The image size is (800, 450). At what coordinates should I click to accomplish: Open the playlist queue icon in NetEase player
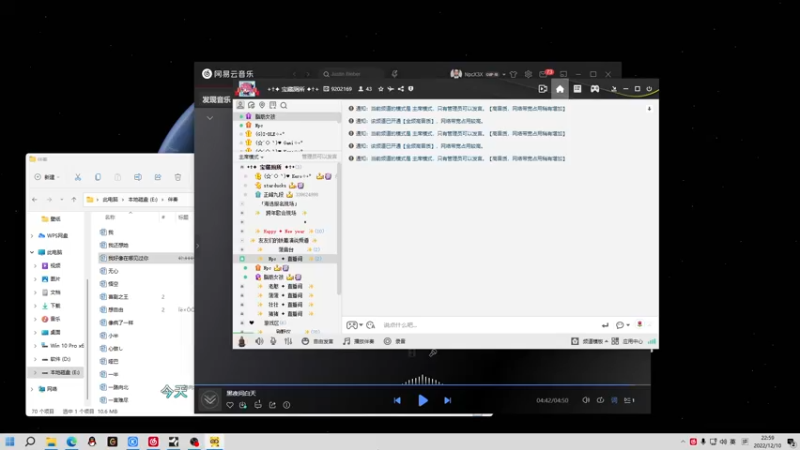[629, 400]
